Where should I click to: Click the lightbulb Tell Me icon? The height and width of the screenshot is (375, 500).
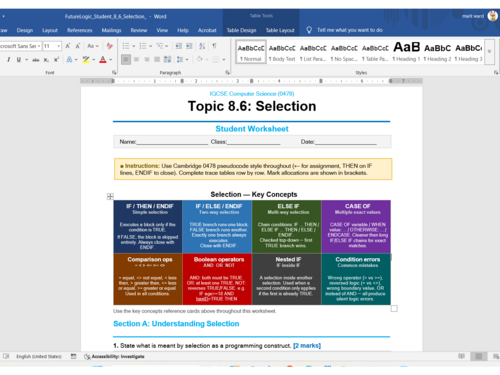click(x=309, y=30)
